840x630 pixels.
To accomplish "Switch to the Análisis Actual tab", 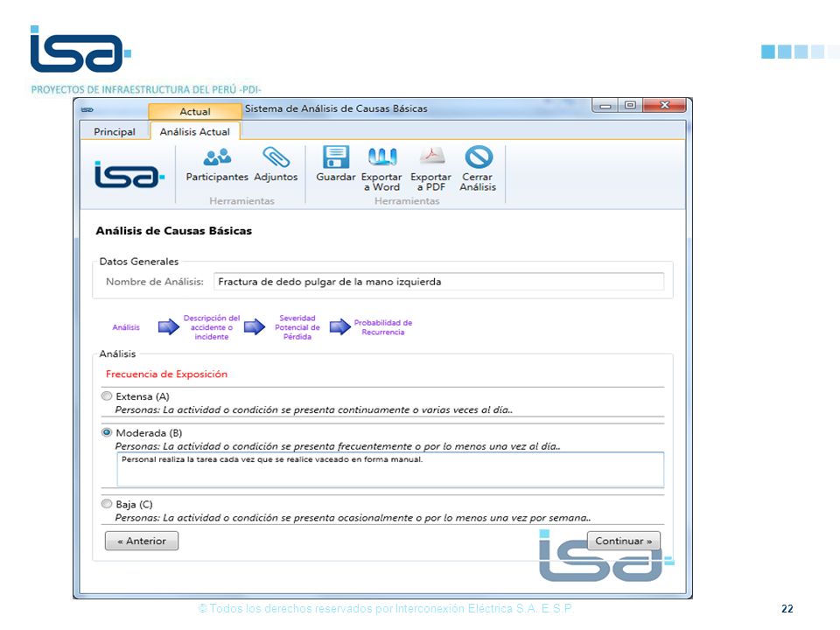I will (x=195, y=132).
